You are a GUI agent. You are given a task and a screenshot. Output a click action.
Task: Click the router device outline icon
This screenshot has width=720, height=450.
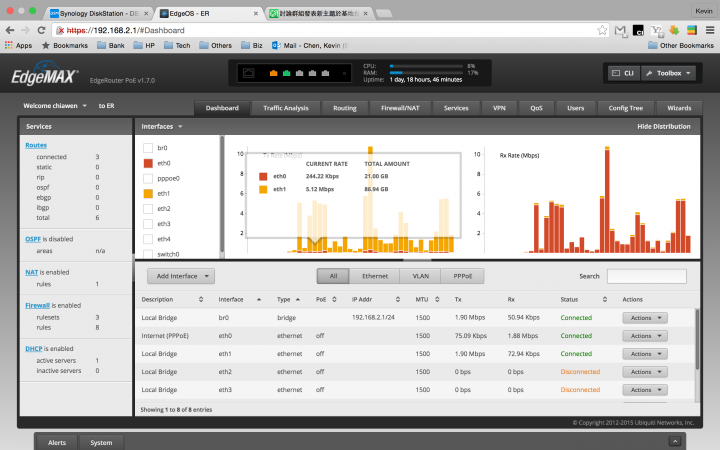[248, 73]
